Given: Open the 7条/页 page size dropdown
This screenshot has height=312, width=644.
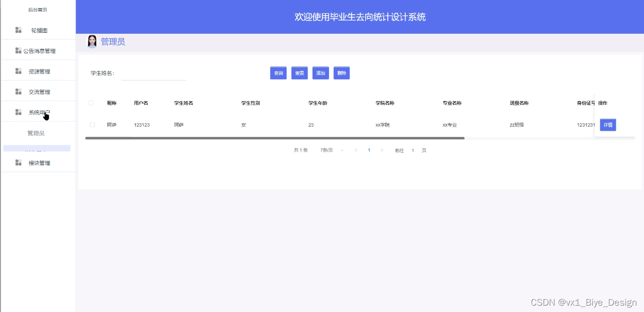Looking at the screenshot, I should 332,150.
